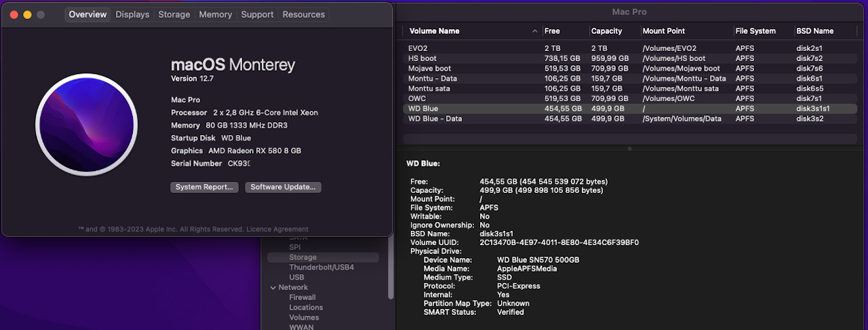Minimize the About This Mac window
This screenshot has height=330, width=868.
(27, 14)
